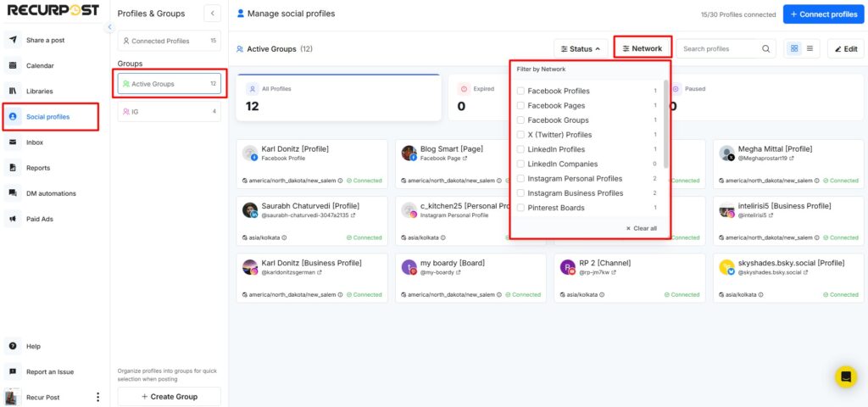Viewport: 868px width, 407px height.
Task: Select Connected Profiles list
Action: coord(170,41)
